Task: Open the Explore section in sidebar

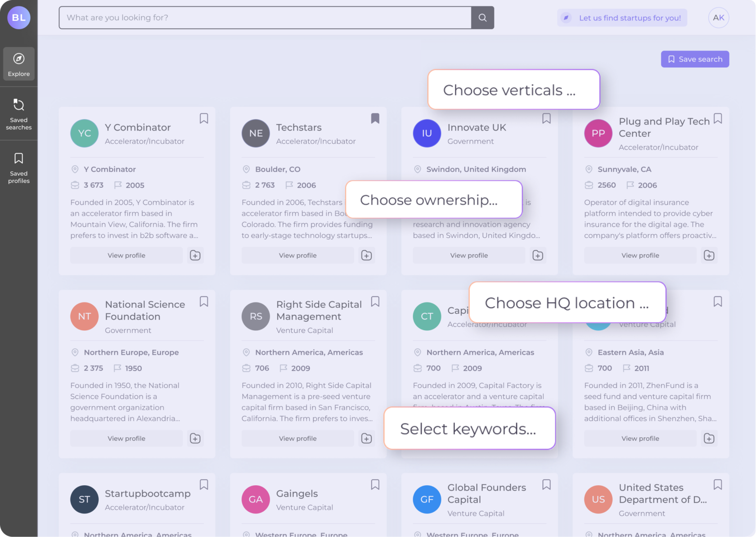Action: 19,64
